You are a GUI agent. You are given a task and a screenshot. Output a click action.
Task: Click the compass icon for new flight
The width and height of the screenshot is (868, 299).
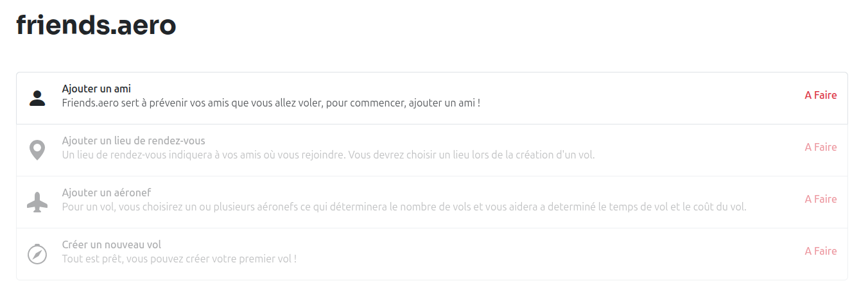[38, 254]
